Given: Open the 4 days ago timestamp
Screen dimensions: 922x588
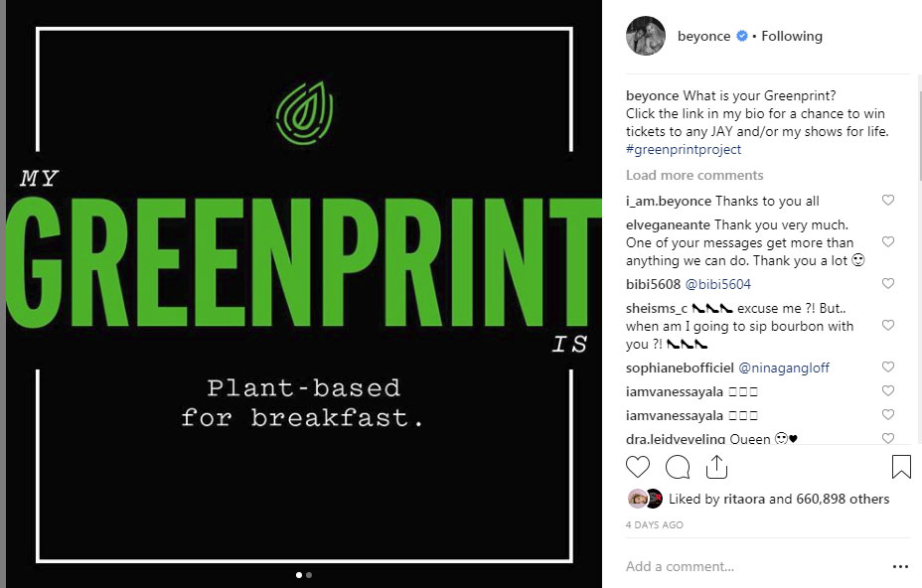Looking at the screenshot, I should 654,524.
